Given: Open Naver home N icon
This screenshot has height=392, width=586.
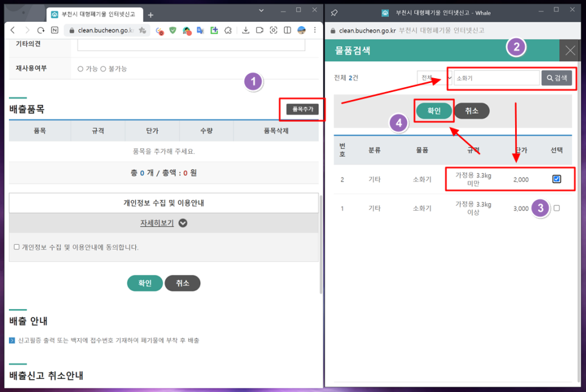Looking at the screenshot, I should 55,30.
